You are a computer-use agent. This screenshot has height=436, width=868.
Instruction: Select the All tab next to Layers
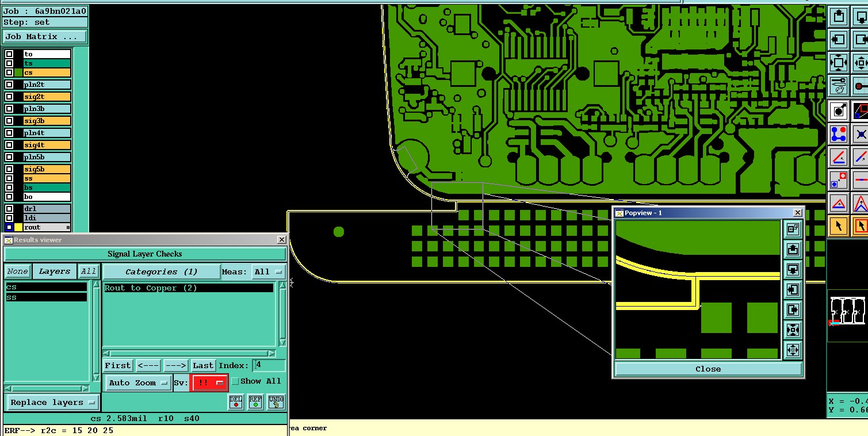(88, 271)
